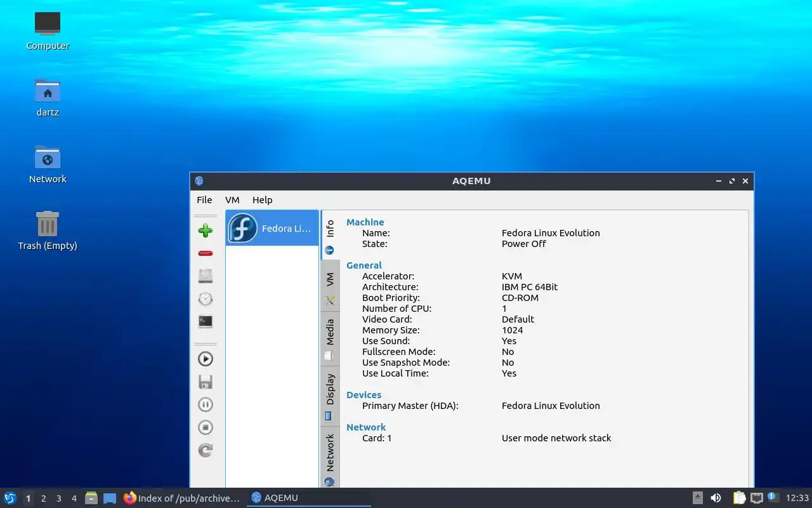
Task: Switch to workspace 4
Action: pyautogui.click(x=74, y=498)
